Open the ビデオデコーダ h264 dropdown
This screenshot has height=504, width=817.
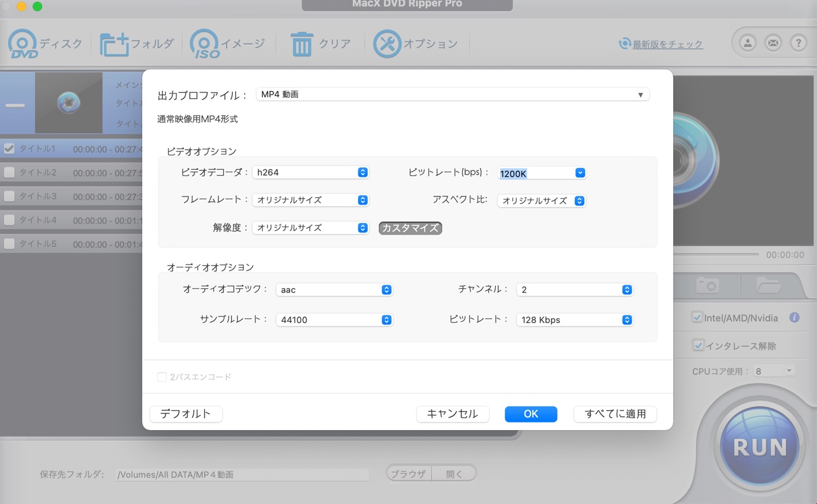click(x=310, y=172)
